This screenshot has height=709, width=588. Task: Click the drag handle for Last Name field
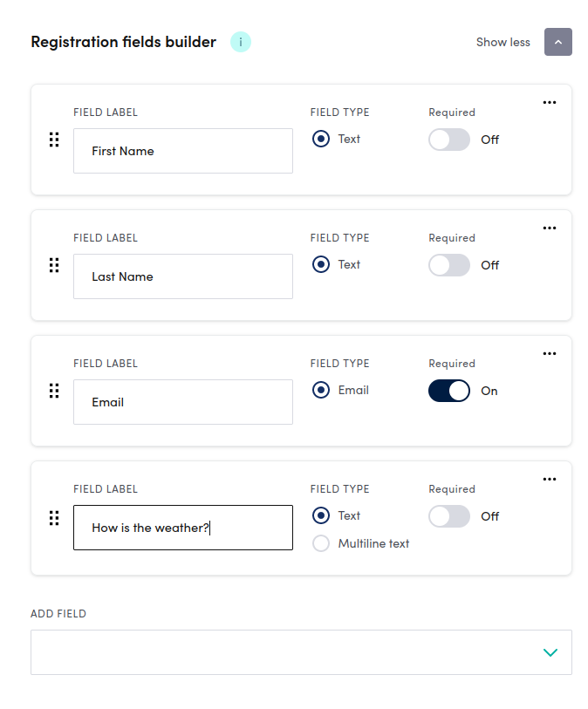click(x=54, y=265)
